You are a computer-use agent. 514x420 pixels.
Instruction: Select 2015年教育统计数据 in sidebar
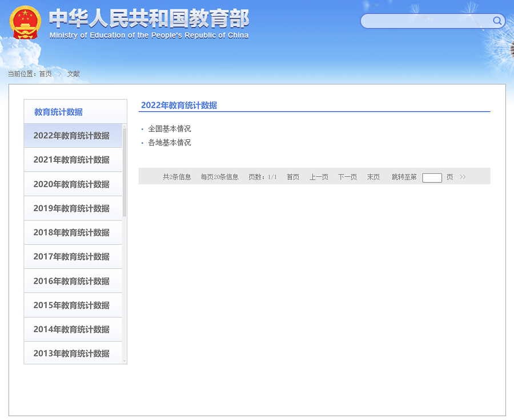pyautogui.click(x=71, y=305)
